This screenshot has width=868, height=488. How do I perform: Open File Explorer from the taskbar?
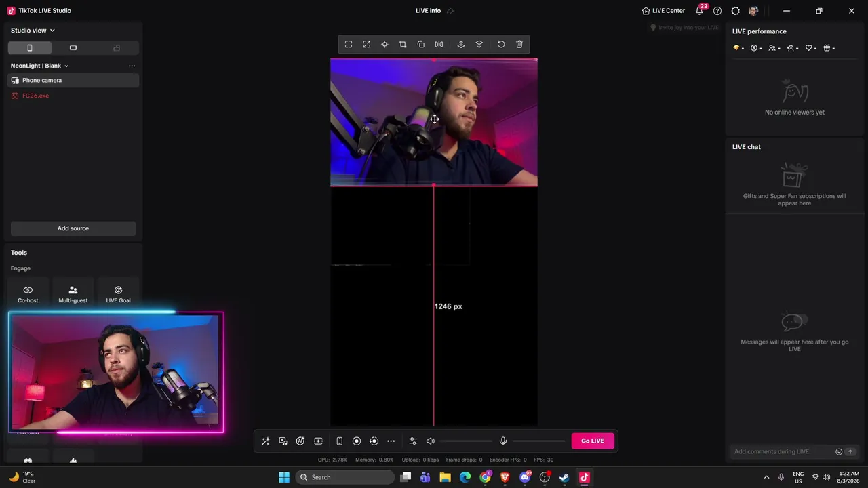[445, 477]
